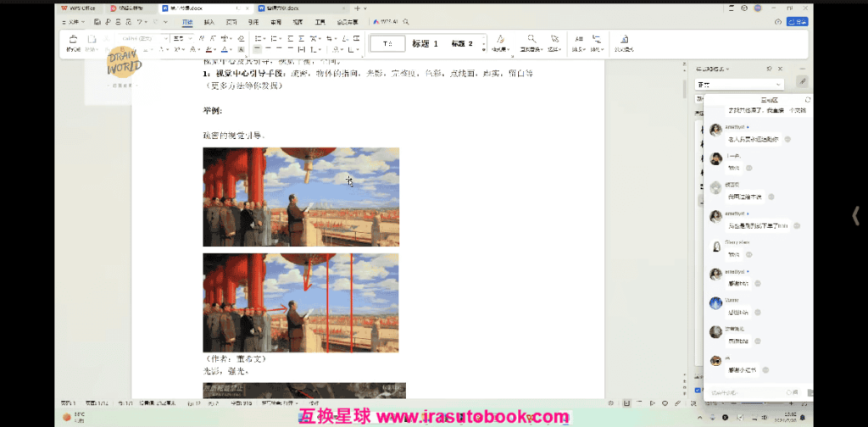Decrease font size with the A- icon
The image size is (868, 427).
[x=213, y=38]
